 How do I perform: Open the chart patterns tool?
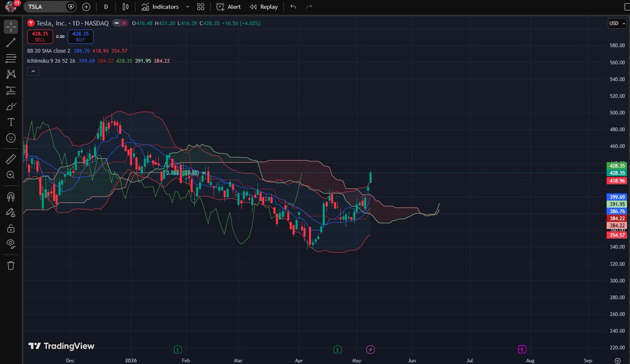11,74
